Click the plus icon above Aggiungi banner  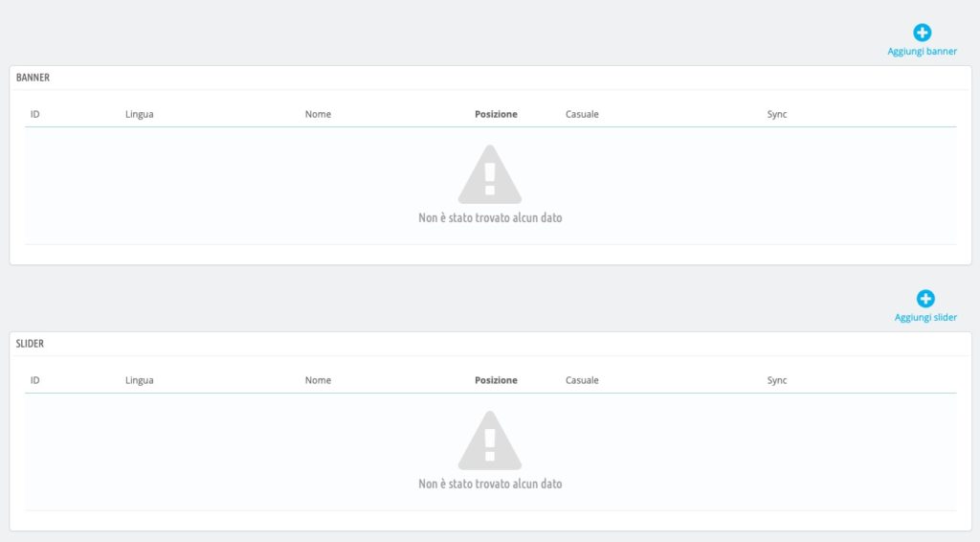click(x=922, y=33)
